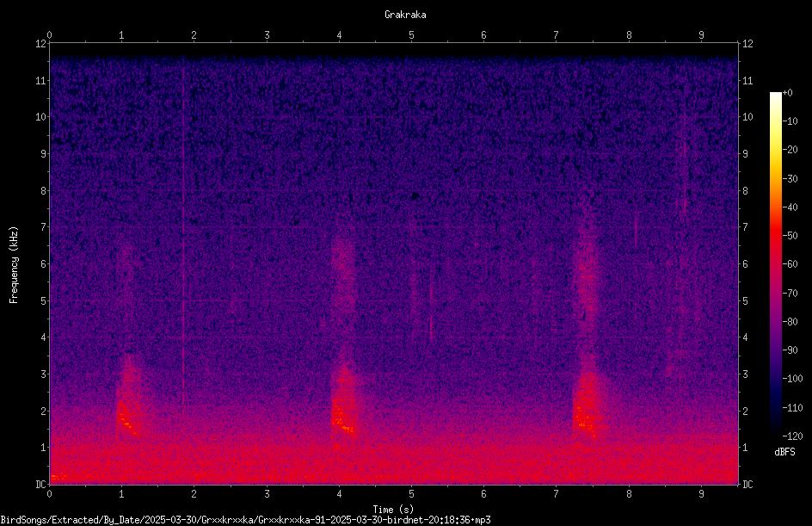Select the -50 label on the color scale

click(x=790, y=236)
